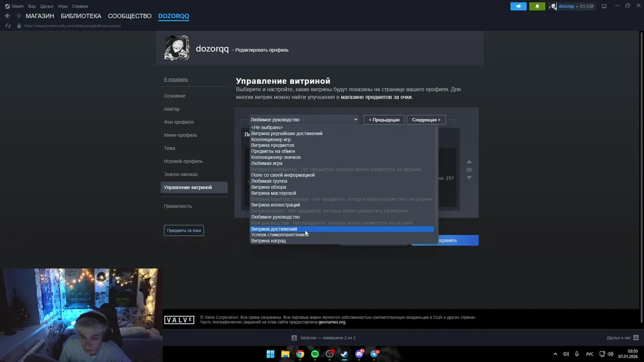The width and height of the screenshot is (644, 362).
Task: Launch Google Chrome from taskbar
Action: (x=300, y=354)
